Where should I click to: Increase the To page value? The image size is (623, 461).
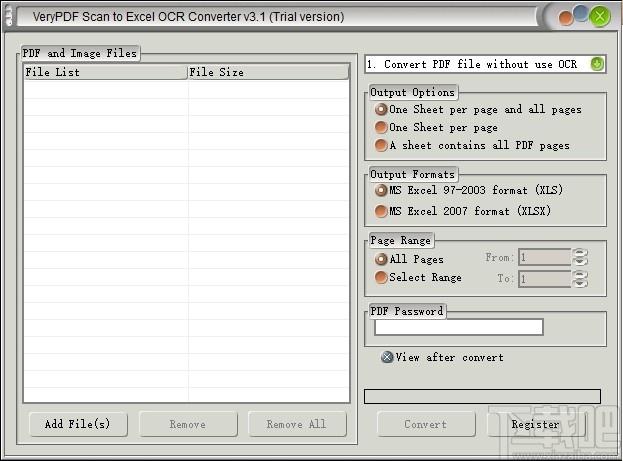(580, 275)
